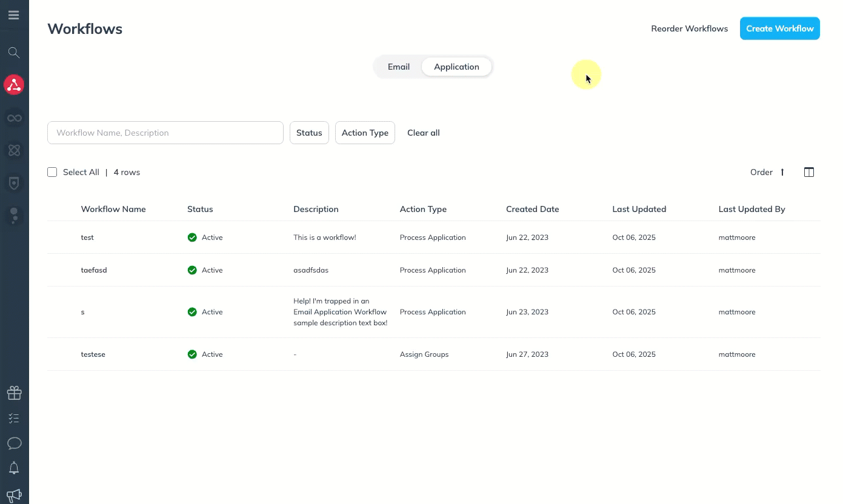843x504 pixels.
Task: Open the hamburger menu in sidebar
Action: click(x=13, y=15)
